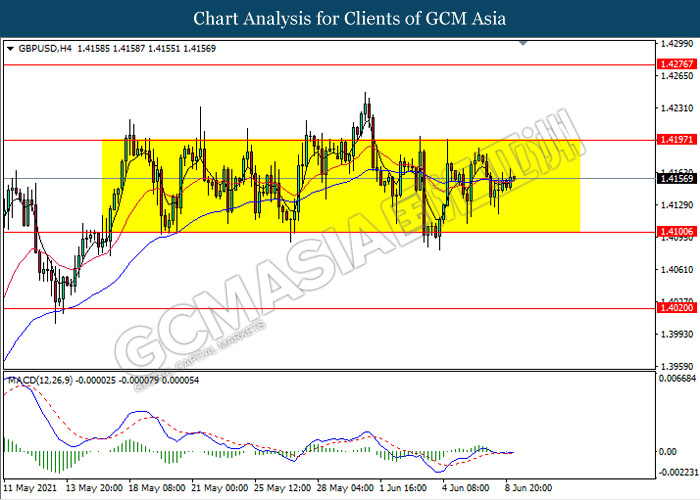Image resolution: width=700 pixels, height=500 pixels.
Task: Click the 1.42650 price scale value
Action: (x=677, y=75)
